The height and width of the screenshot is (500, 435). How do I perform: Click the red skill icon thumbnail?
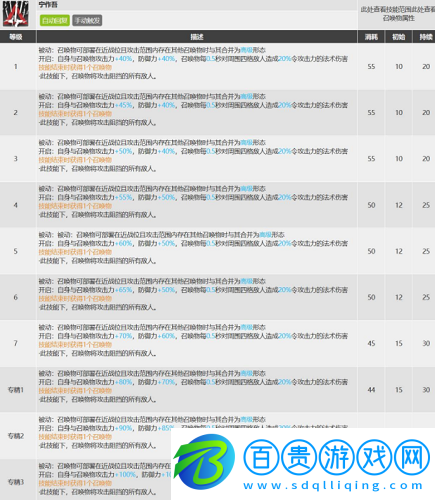15,14
